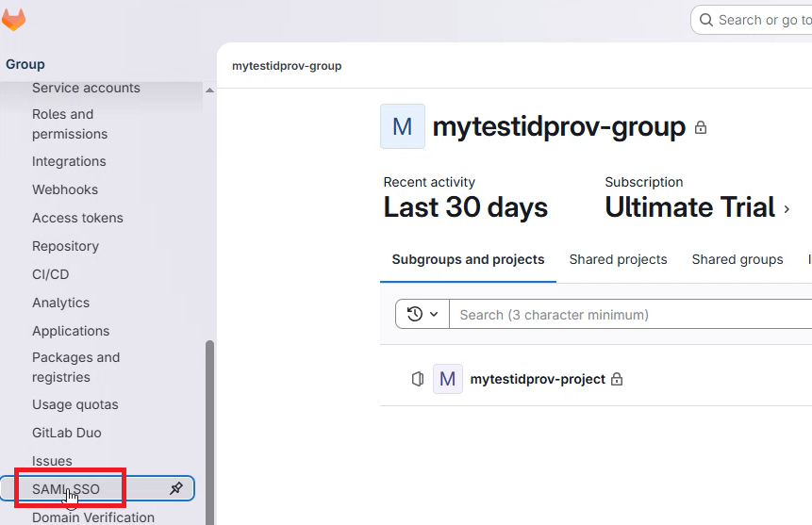
Task: Open the mytestidprov-project link
Action: coord(538,379)
